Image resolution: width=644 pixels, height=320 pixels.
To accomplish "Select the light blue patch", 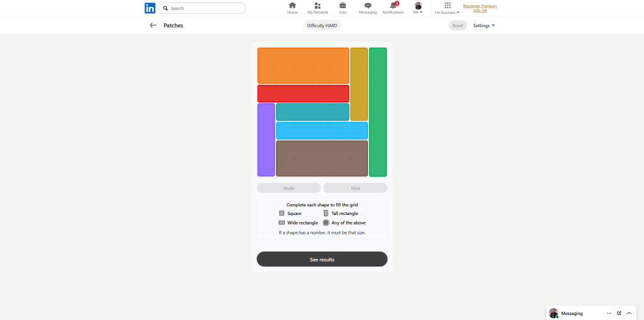I will (322, 131).
